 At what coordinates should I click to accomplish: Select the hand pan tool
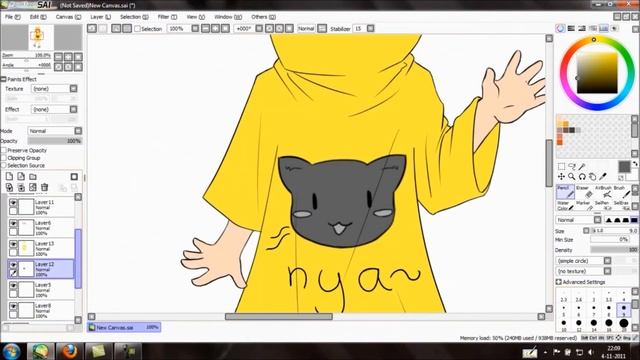pos(593,177)
